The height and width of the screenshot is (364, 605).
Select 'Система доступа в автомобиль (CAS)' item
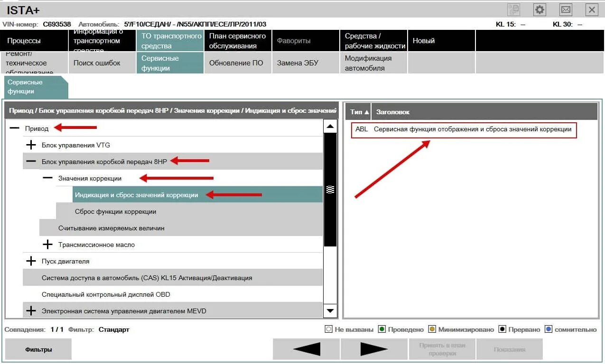173,278
